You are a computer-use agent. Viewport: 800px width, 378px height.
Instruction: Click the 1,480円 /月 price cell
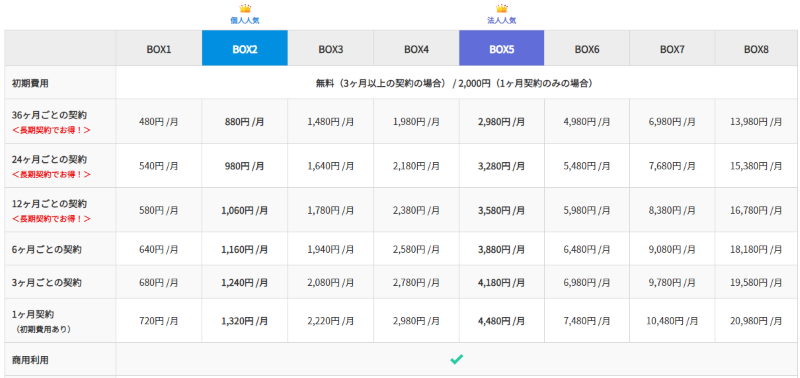[331, 122]
